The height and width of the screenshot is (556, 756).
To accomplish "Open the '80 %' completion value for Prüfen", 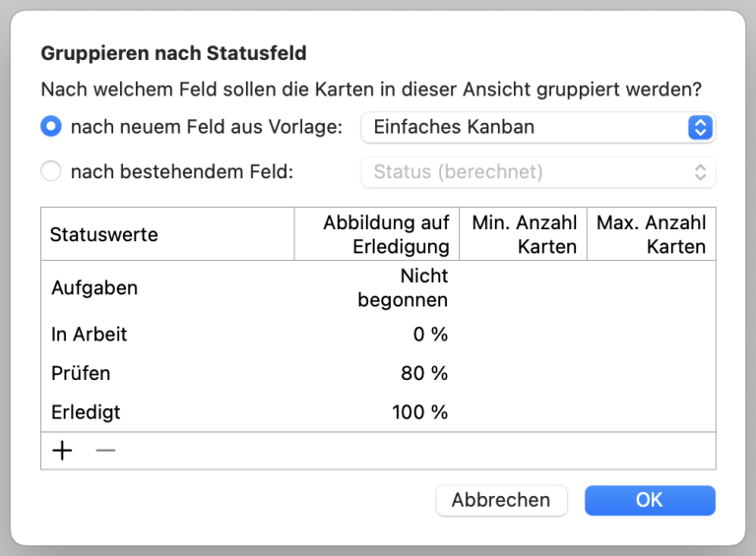I will [x=424, y=373].
